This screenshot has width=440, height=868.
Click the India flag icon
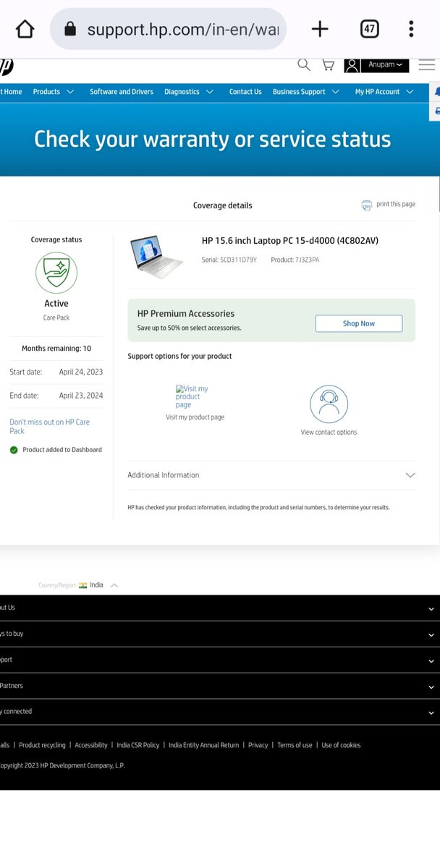pos(82,585)
